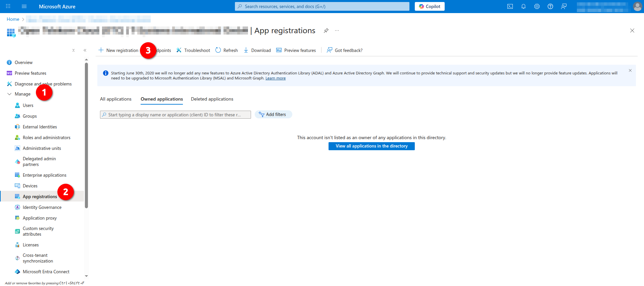Click the Refresh toolbar button
The height and width of the screenshot is (286, 644).
(227, 50)
